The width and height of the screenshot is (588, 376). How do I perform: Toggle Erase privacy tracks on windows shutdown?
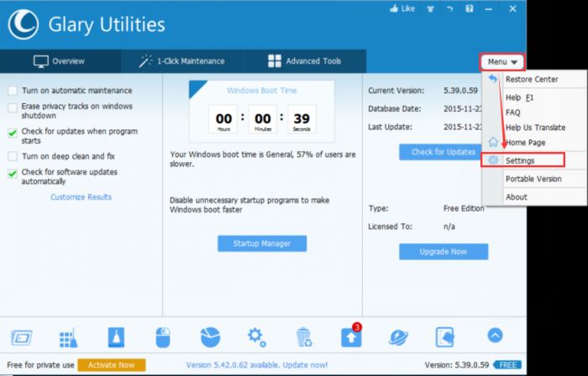click(x=13, y=107)
